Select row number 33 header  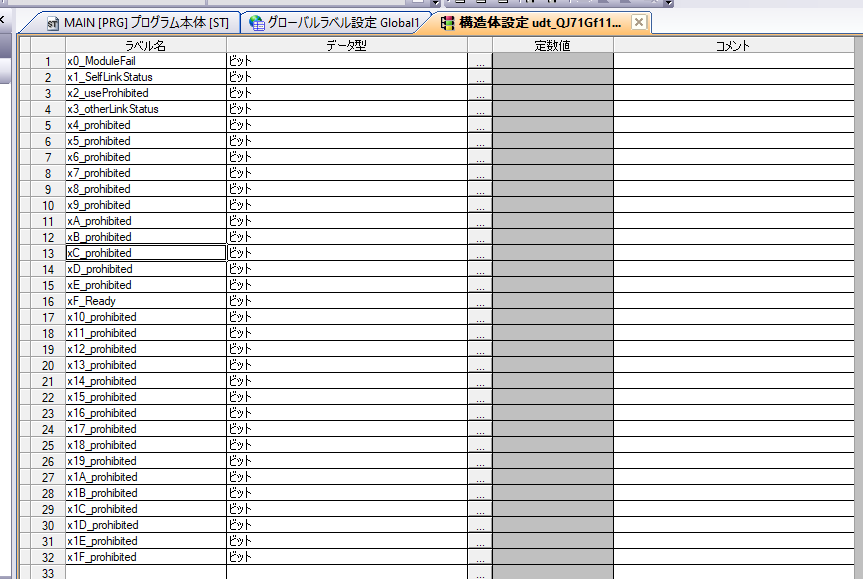coord(48,572)
